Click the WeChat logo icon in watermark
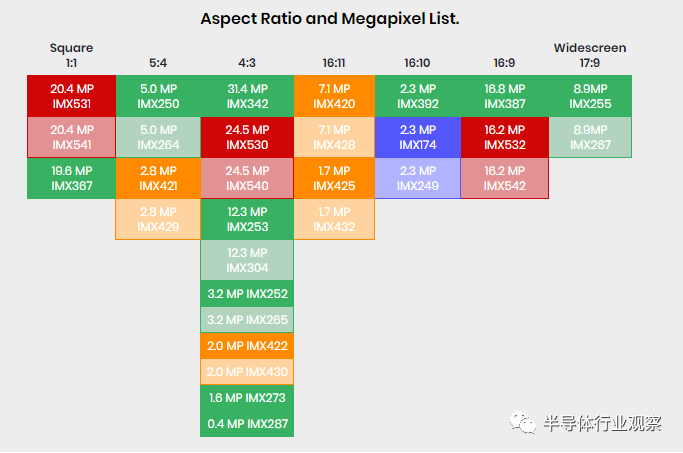 coord(525,421)
